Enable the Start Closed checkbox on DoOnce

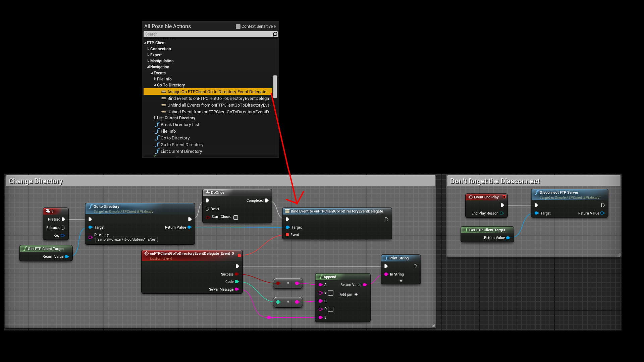click(x=236, y=218)
